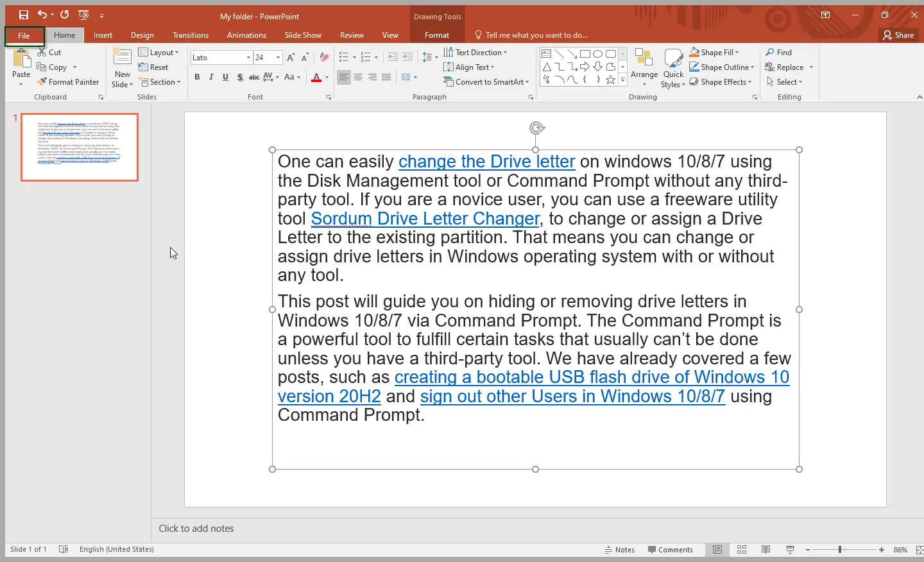The width and height of the screenshot is (924, 562).
Task: Decrease the font size
Action: pos(305,58)
